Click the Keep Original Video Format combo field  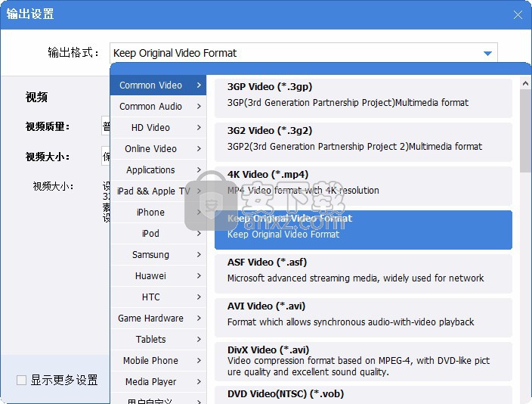(303, 53)
